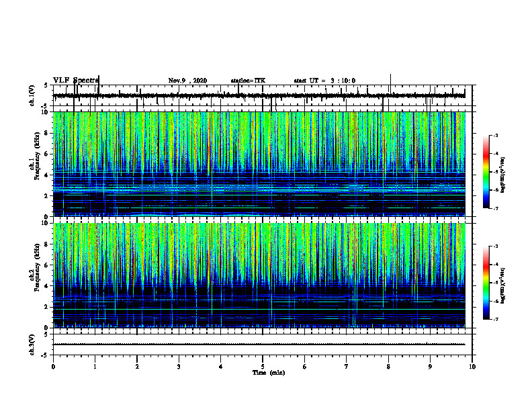Image resolution: width=532 pixels, height=411 pixels.
Task: Click time-axis tick label "6" minutes
Action: click(305, 367)
